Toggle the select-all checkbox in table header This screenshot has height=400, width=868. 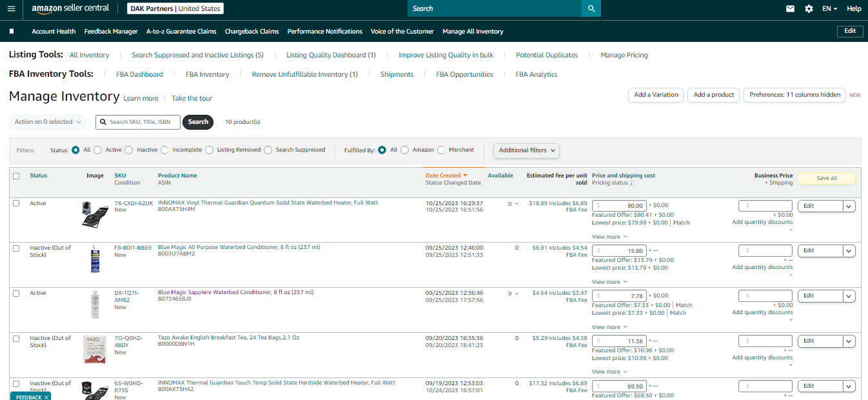click(16, 176)
